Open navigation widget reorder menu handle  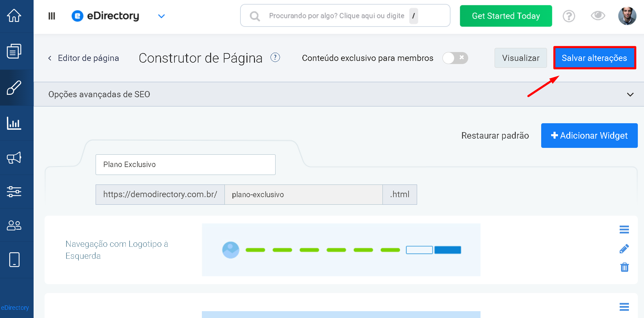[x=624, y=229]
